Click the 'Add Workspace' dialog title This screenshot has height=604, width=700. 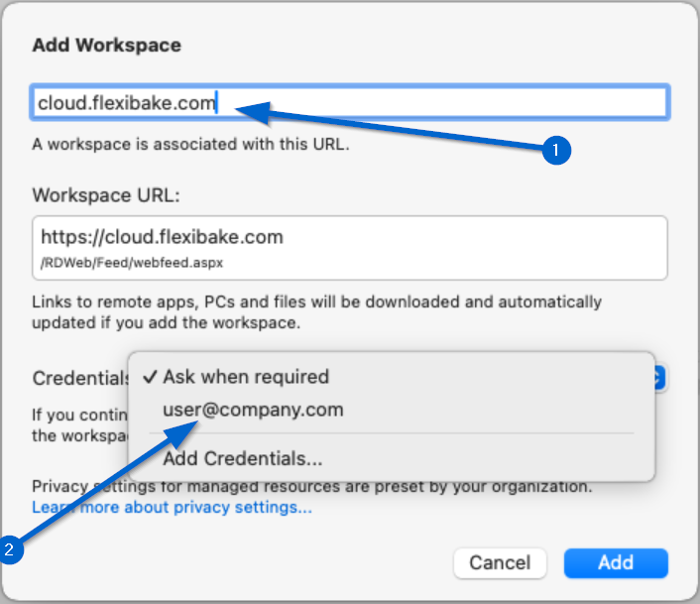(x=107, y=45)
